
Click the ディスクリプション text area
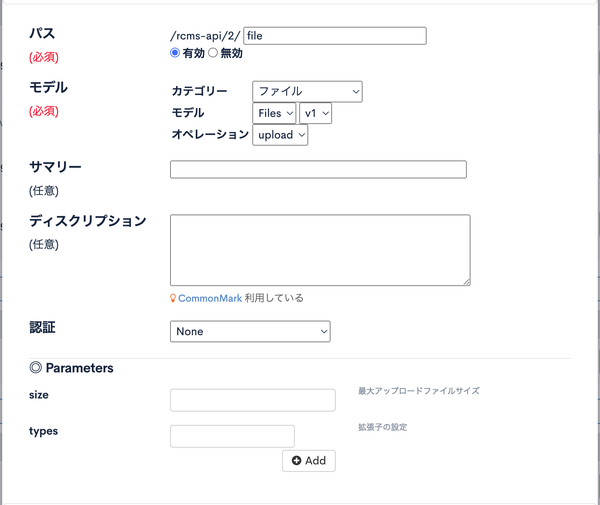click(320, 250)
